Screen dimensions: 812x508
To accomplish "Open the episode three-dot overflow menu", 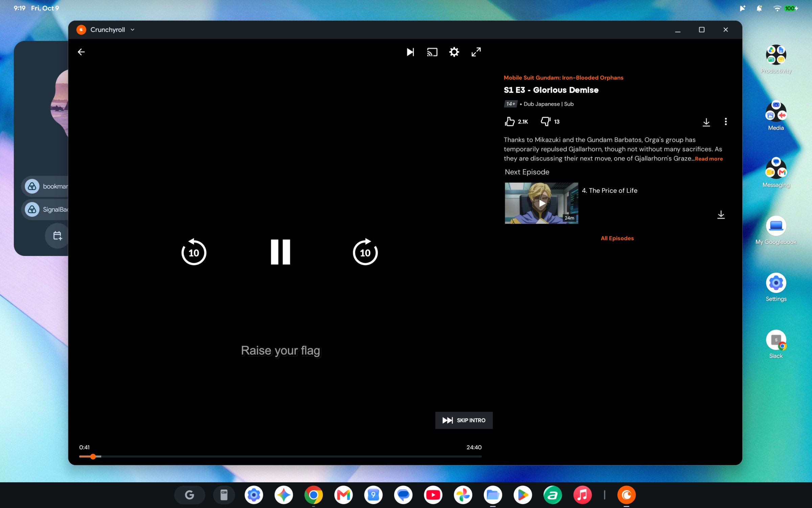I will pos(726,122).
